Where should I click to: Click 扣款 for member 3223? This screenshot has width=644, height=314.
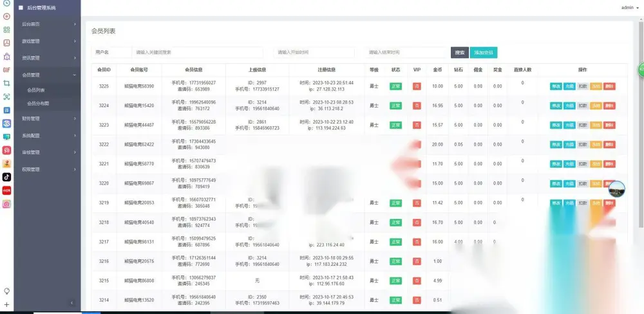(582, 125)
